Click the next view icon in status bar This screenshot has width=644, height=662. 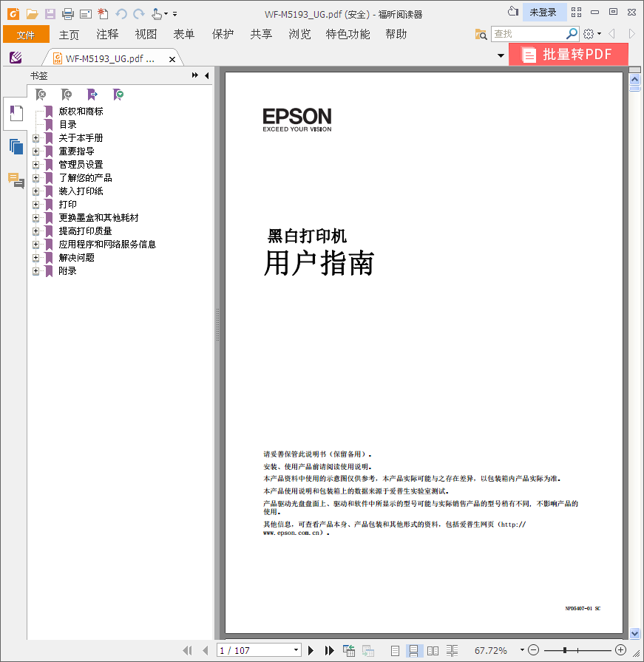(x=367, y=651)
